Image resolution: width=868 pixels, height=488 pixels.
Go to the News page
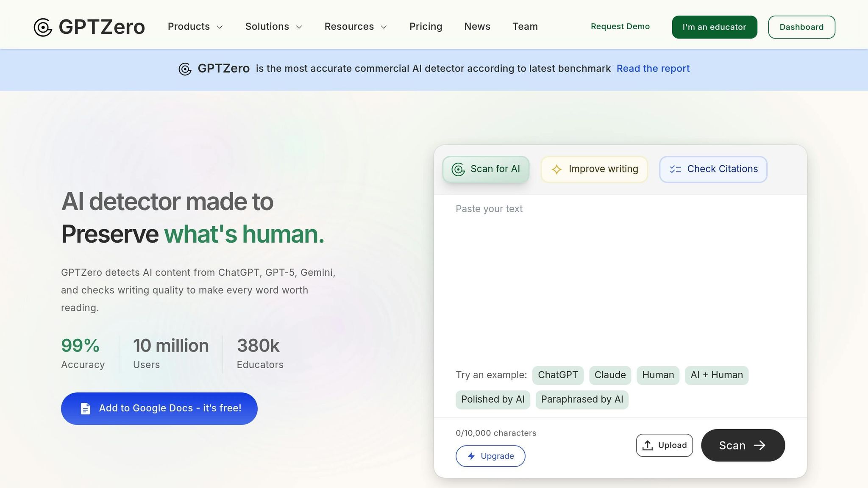click(x=477, y=27)
